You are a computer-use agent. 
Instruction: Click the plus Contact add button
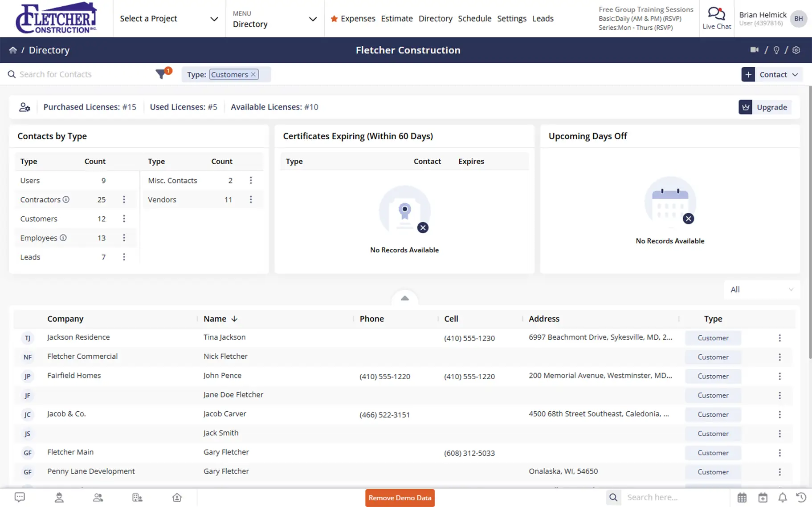click(x=748, y=74)
